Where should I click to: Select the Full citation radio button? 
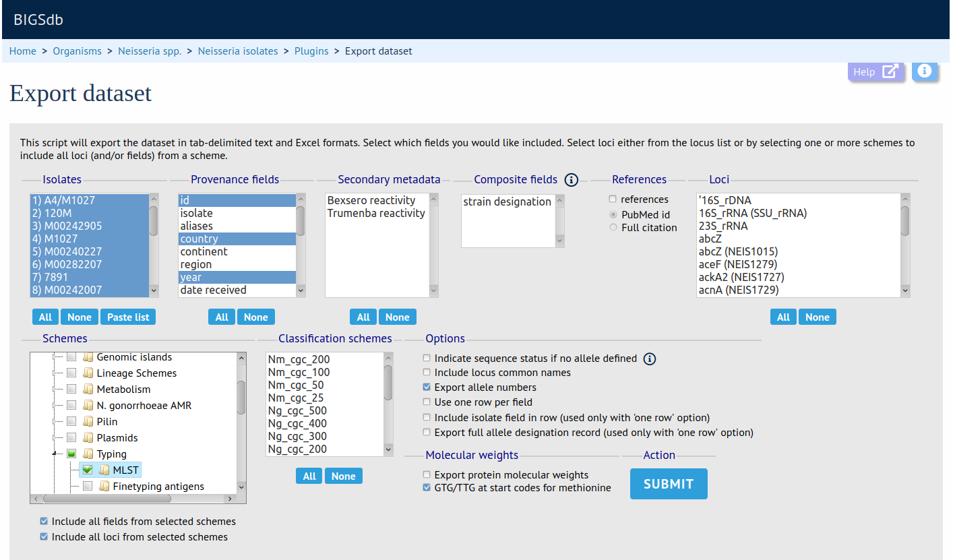(613, 228)
